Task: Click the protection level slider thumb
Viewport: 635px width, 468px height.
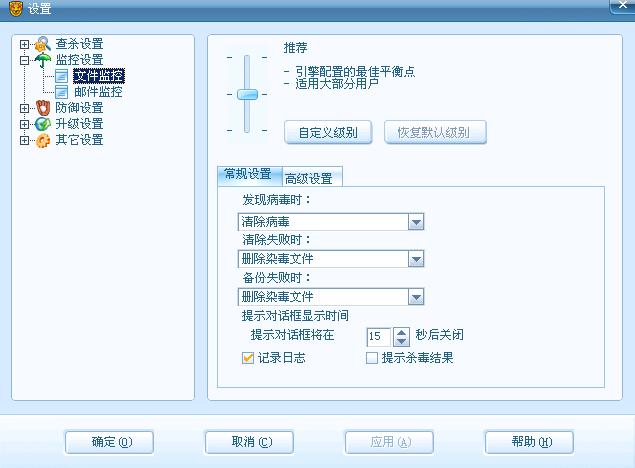Action: tap(247, 94)
